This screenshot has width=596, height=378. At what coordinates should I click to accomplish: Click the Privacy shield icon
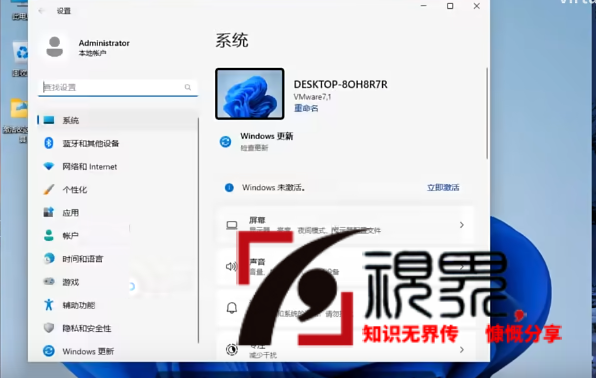pos(49,328)
